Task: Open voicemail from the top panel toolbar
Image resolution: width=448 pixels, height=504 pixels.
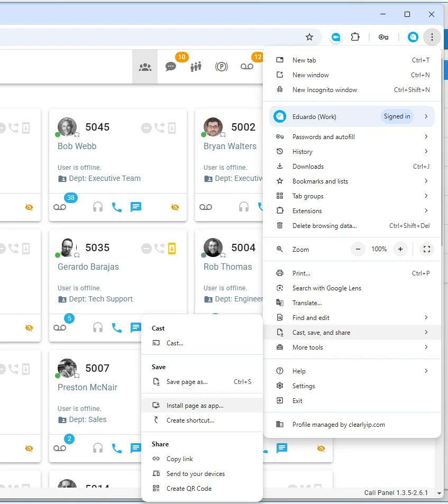Action: pyautogui.click(x=247, y=67)
